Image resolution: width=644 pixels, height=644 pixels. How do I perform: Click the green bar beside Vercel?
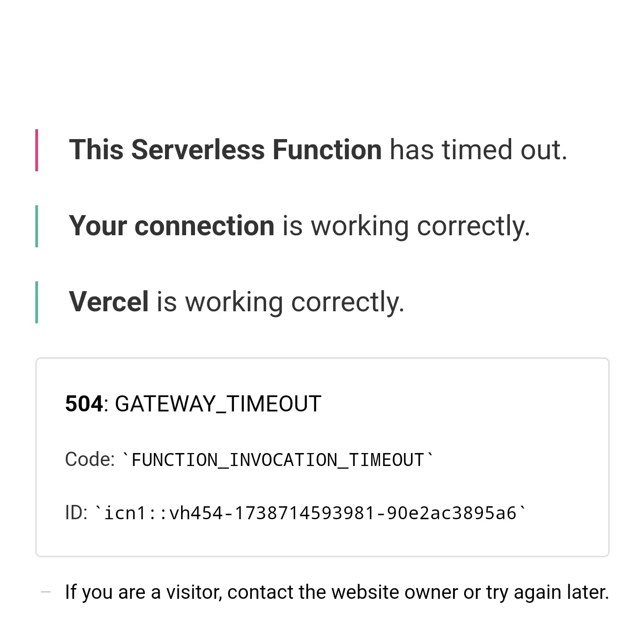(37, 302)
